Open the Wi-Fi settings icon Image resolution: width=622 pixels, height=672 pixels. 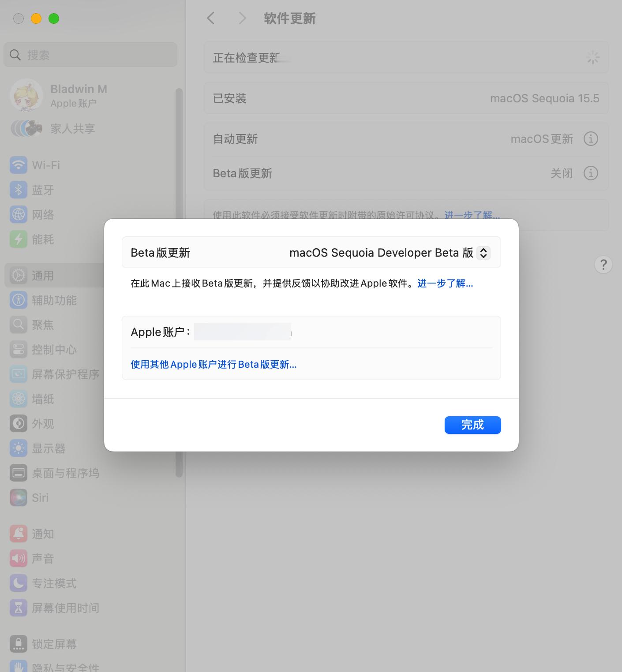[18, 165]
